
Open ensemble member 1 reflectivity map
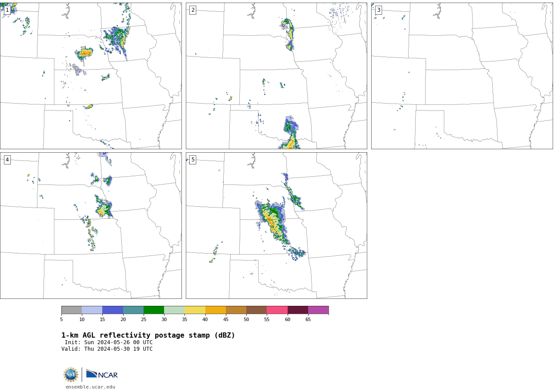91,76
